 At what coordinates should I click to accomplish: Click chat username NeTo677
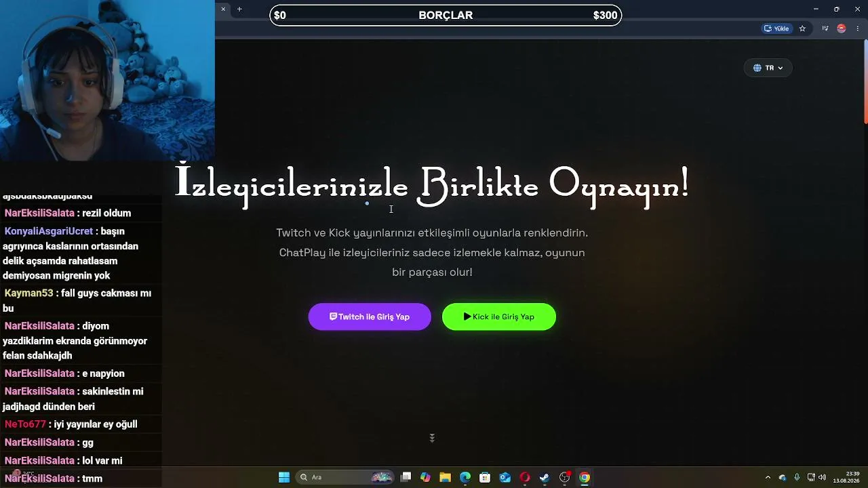point(25,424)
